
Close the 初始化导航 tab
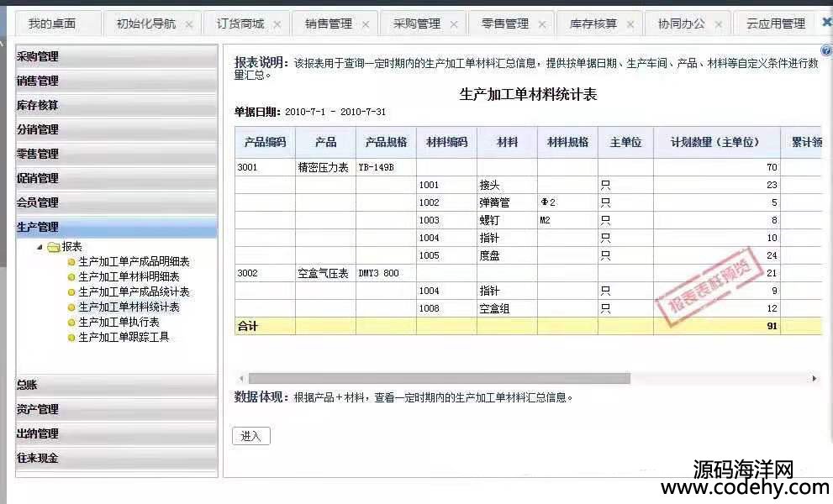point(189,25)
